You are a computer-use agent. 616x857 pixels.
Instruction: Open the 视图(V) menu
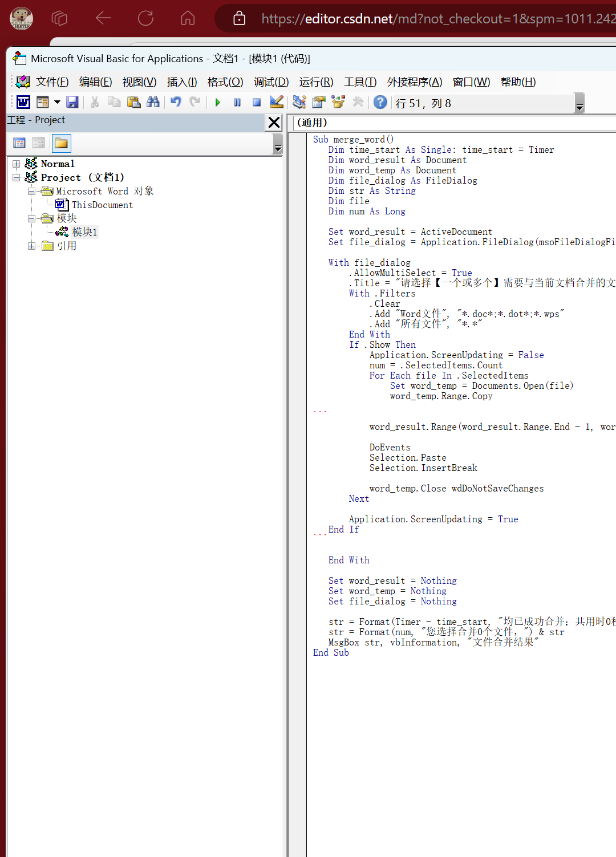139,82
